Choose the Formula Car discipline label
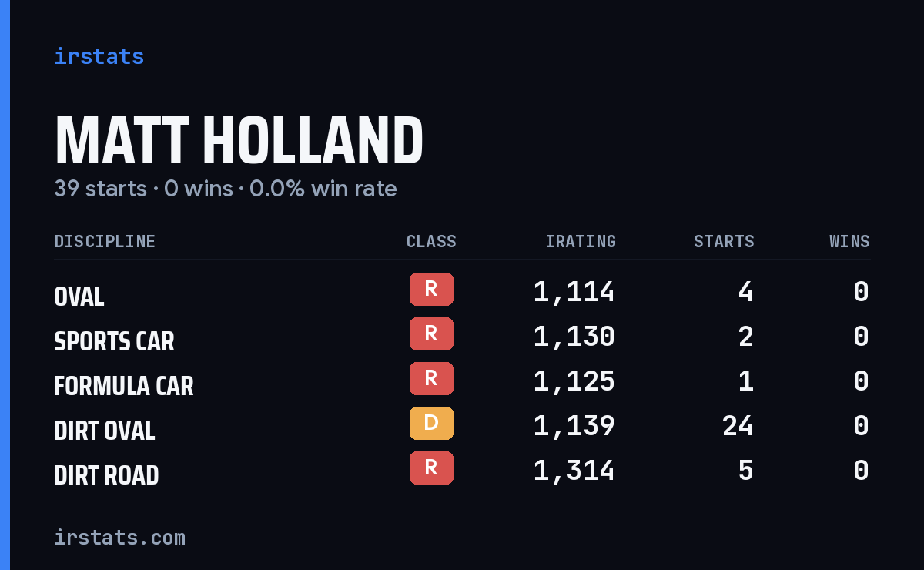 click(x=124, y=386)
